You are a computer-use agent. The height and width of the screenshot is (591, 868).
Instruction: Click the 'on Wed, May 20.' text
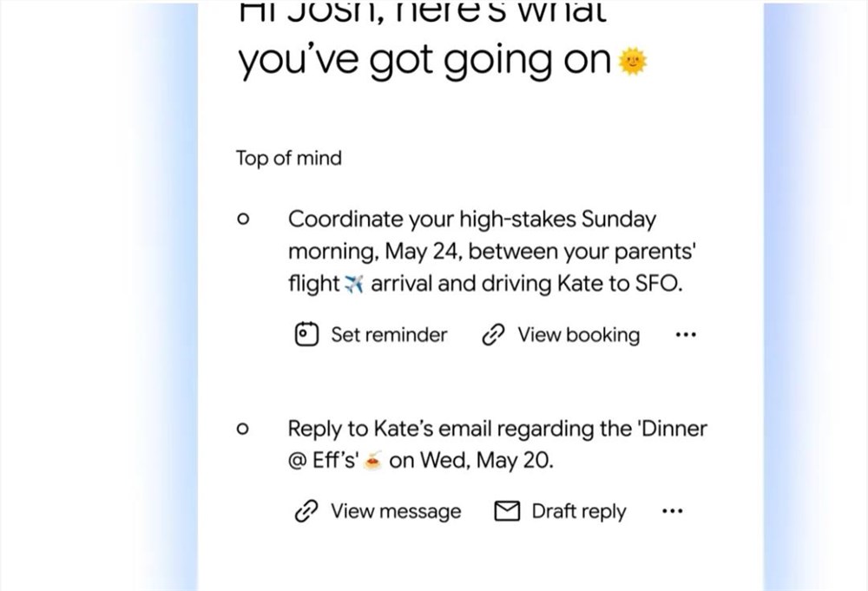tap(471, 461)
